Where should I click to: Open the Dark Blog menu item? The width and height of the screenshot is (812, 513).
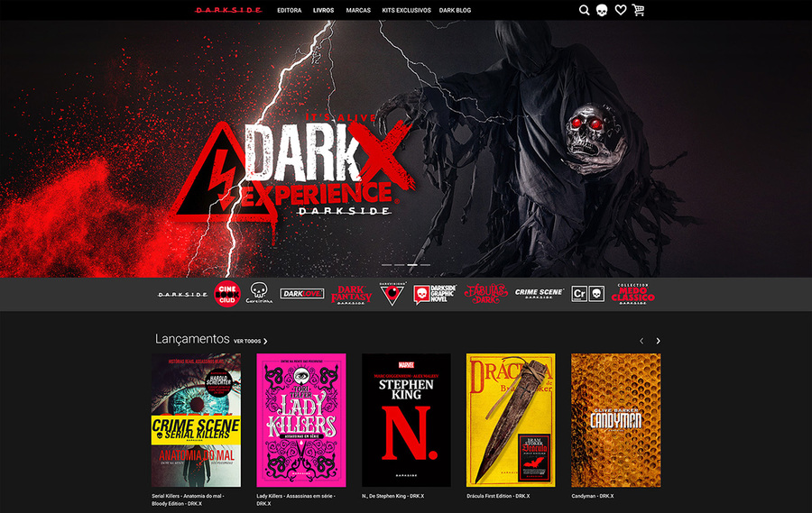456,10
